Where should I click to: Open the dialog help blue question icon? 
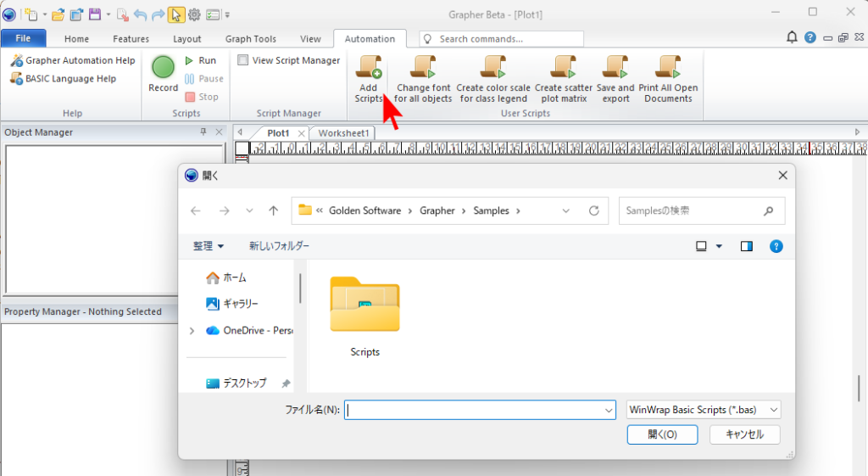point(776,246)
